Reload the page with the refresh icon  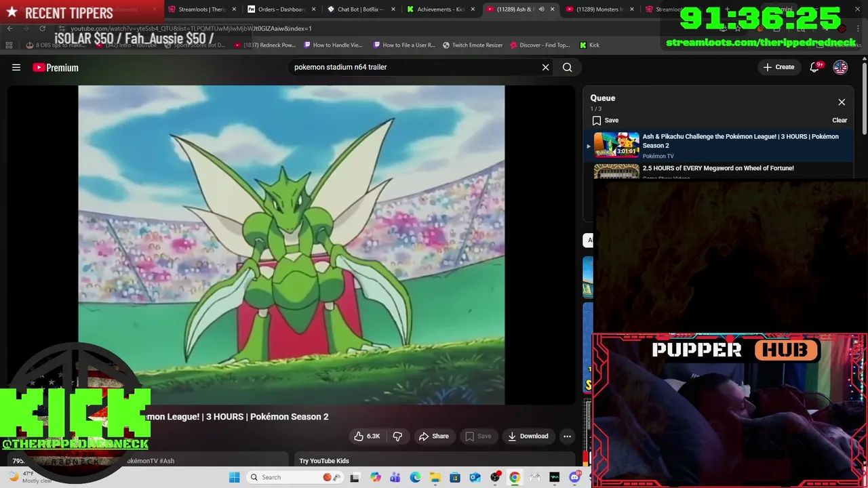tap(42, 28)
